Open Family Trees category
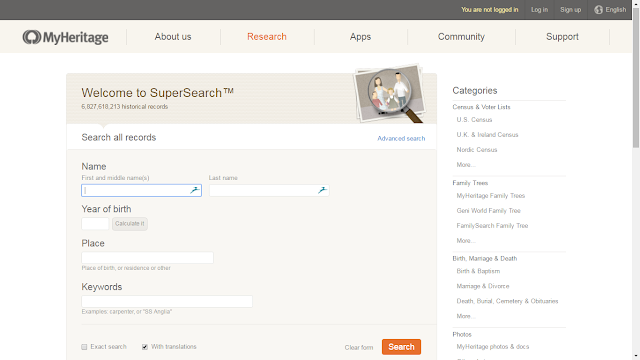640x360 pixels. coord(470,183)
